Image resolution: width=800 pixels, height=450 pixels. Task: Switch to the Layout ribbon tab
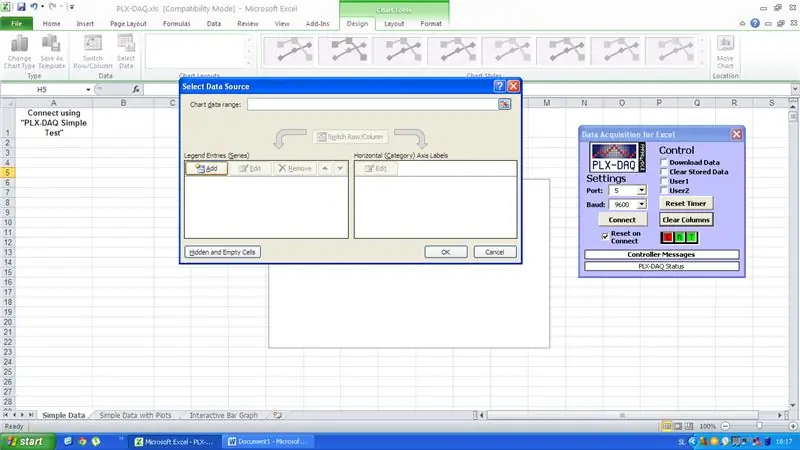pos(394,23)
